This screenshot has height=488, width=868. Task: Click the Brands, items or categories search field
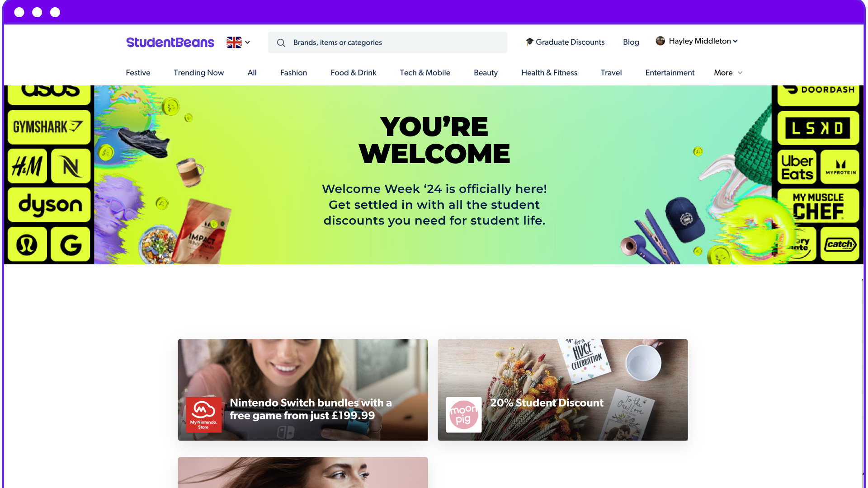387,42
